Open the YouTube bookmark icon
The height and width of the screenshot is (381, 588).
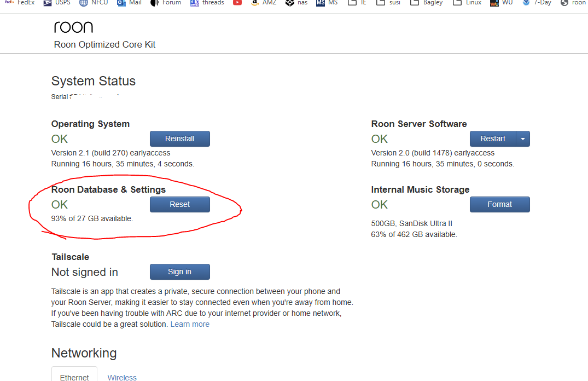pos(237,3)
